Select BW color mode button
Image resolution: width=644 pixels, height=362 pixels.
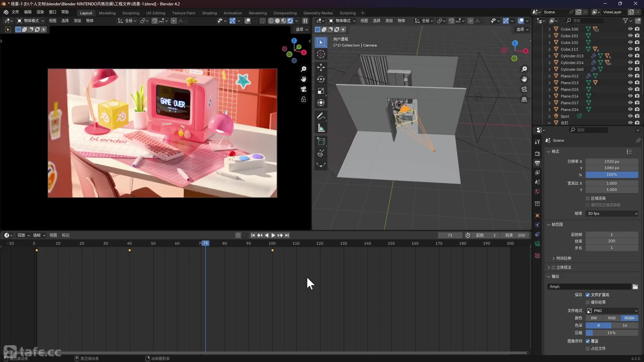coord(594,318)
